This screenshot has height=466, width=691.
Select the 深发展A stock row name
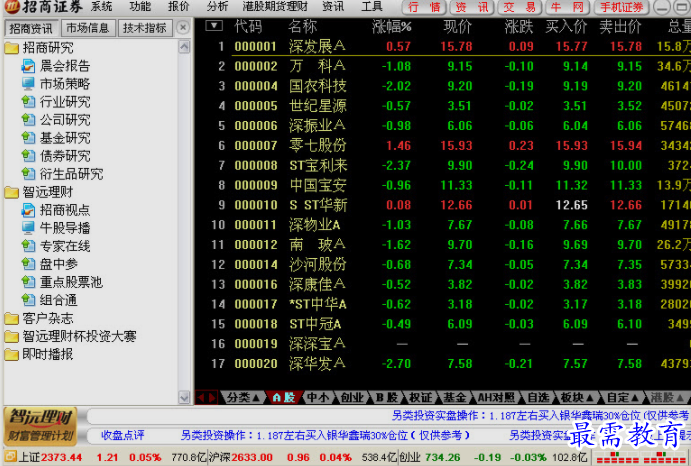[x=317, y=46]
